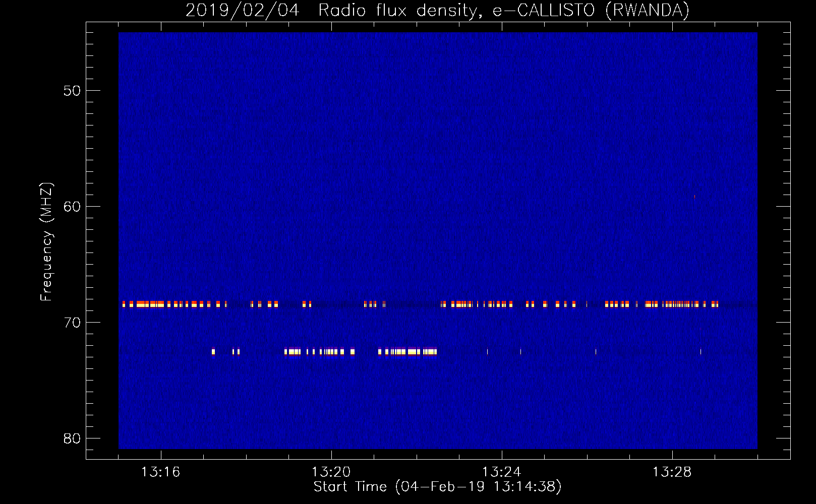Click the bright emission band near 68 MHz

[x=420, y=304]
